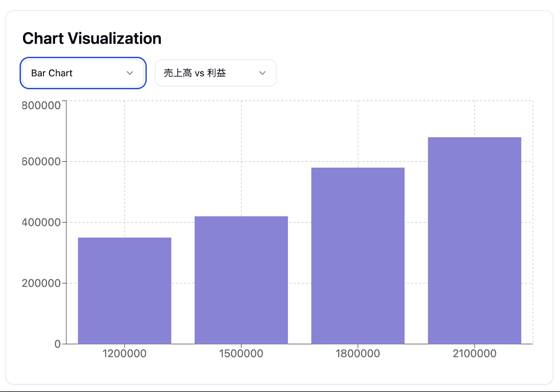Click the 200000 y-axis label
The image size is (560, 392).
pyautogui.click(x=41, y=283)
